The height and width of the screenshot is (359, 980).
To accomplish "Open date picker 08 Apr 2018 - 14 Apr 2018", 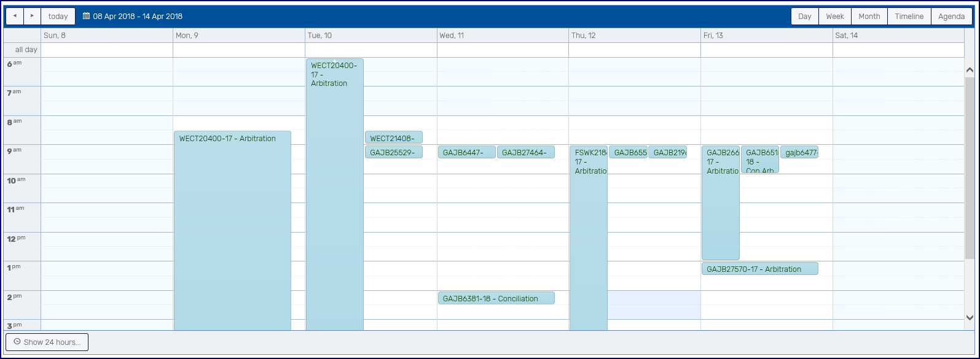I will (133, 16).
